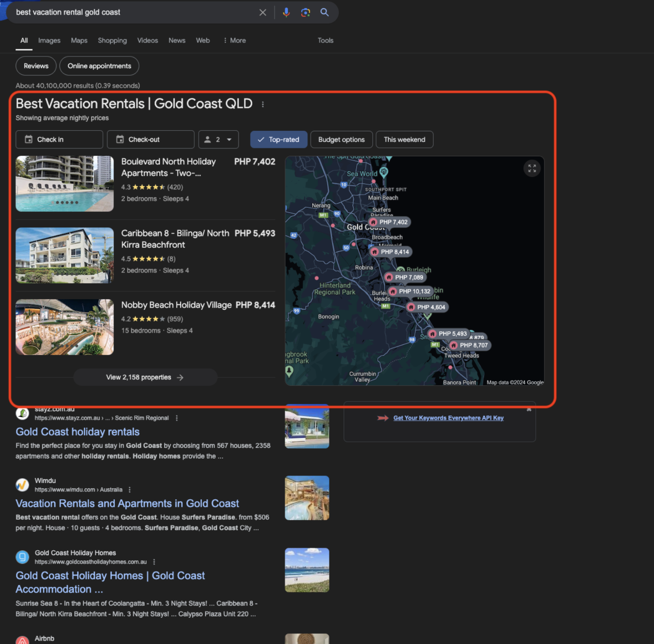Open options beside Best Vacation Rentals heading
Viewport: 654px width, 644px height.
(263, 104)
